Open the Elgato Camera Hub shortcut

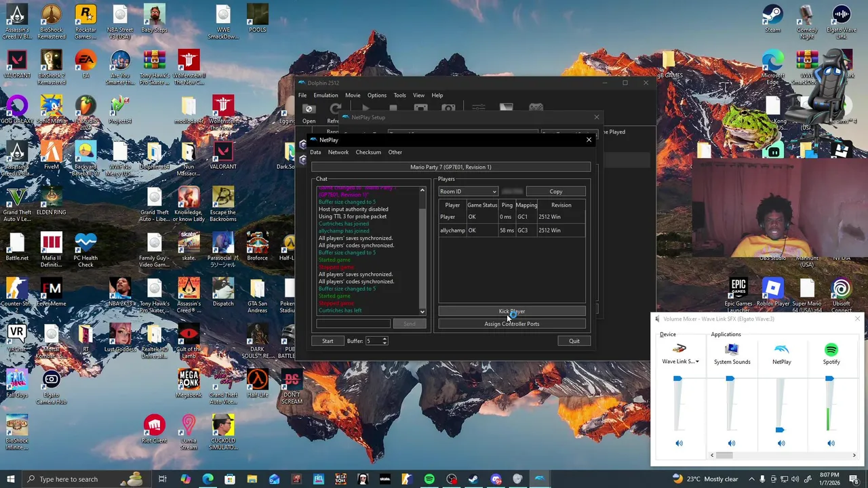point(51,386)
